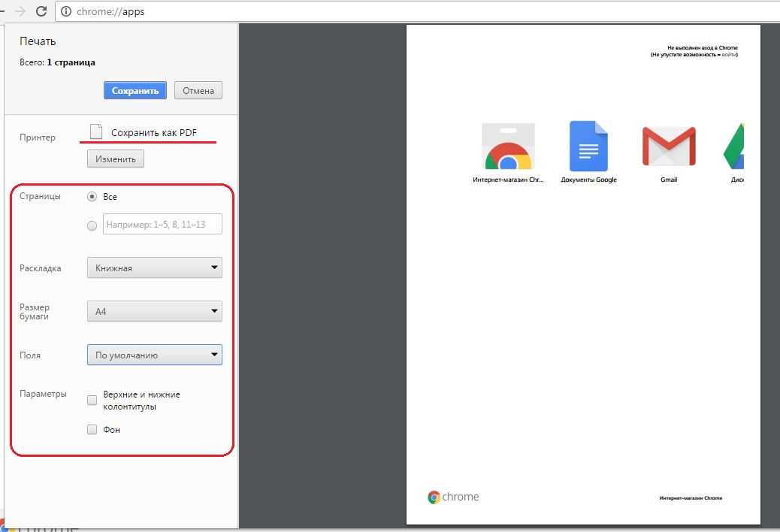Image resolution: width=780 pixels, height=532 pixels.
Task: Open the Раскладка dropdown set to Книжная
Action: pos(155,268)
